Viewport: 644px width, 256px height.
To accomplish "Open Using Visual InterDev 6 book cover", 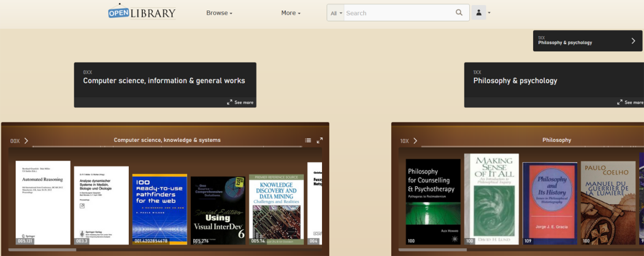I will (x=218, y=211).
